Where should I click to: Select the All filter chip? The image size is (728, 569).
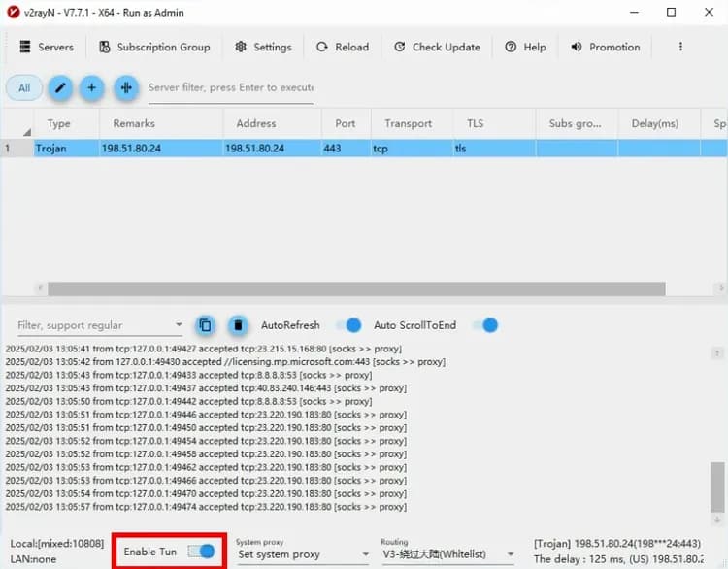[24, 87]
